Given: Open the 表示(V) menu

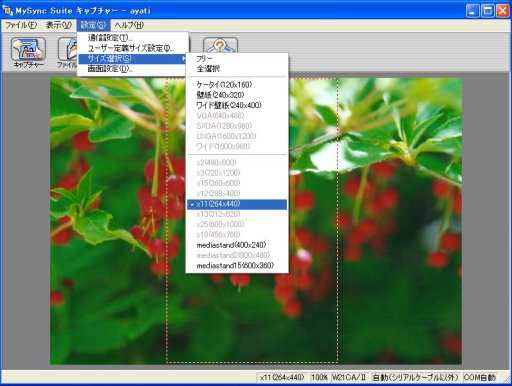Looking at the screenshot, I should coord(59,25).
